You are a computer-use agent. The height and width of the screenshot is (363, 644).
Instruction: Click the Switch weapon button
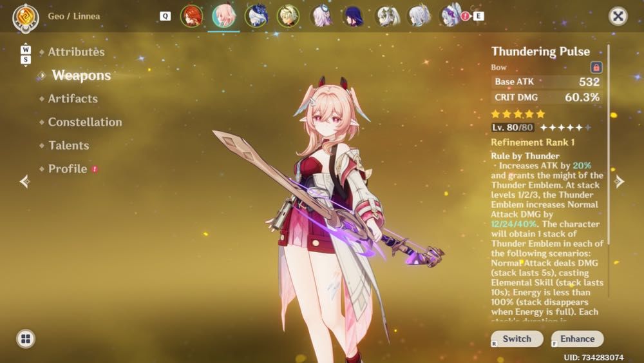(517, 338)
